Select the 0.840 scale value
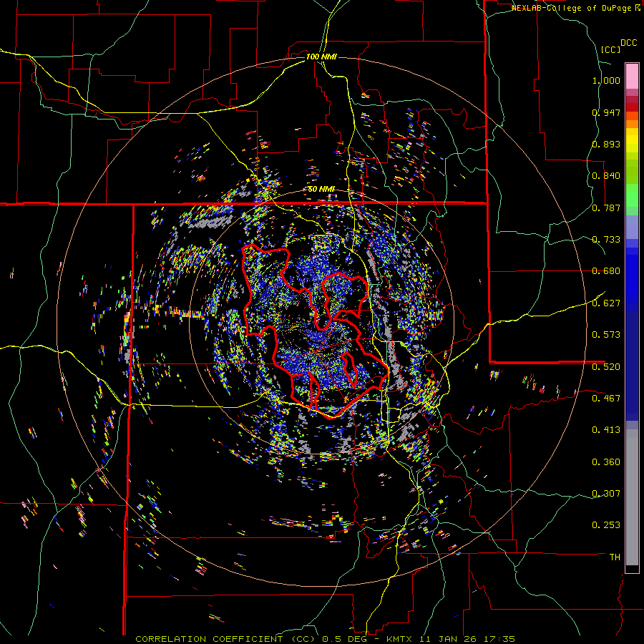 [606, 176]
